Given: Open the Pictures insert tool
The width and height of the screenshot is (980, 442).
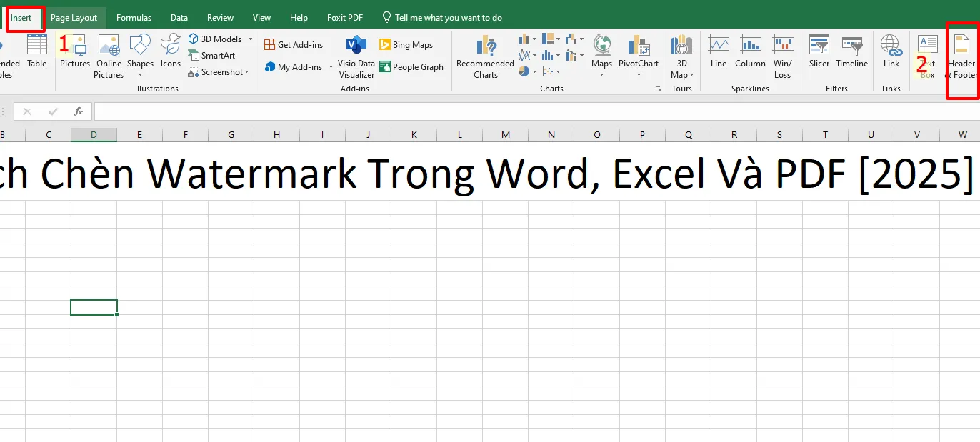Looking at the screenshot, I should tap(75, 51).
